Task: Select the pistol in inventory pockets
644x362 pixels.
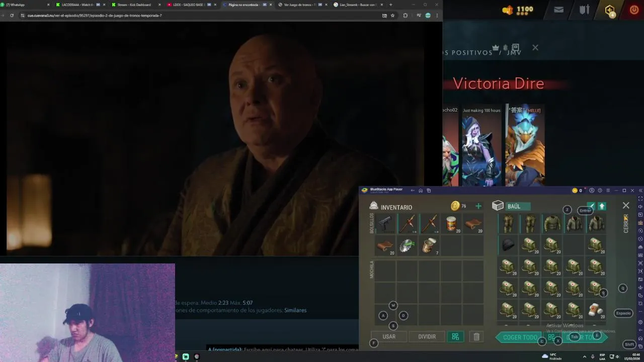Action: 385,224
